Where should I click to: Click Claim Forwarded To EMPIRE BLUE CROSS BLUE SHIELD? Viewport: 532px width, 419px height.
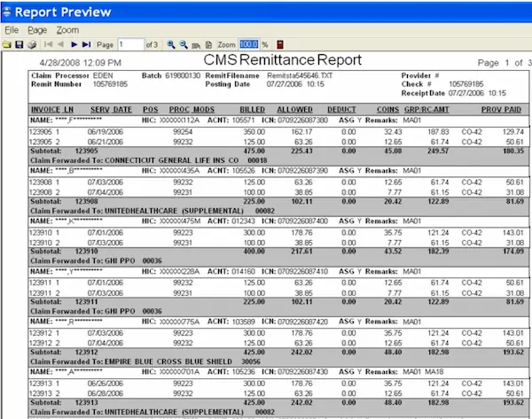click(145, 361)
